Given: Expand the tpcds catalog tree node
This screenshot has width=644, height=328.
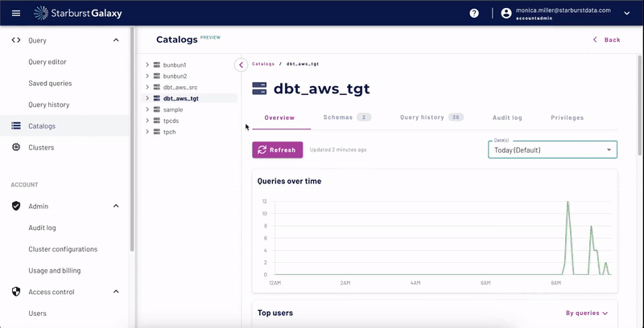Looking at the screenshot, I should 147,121.
